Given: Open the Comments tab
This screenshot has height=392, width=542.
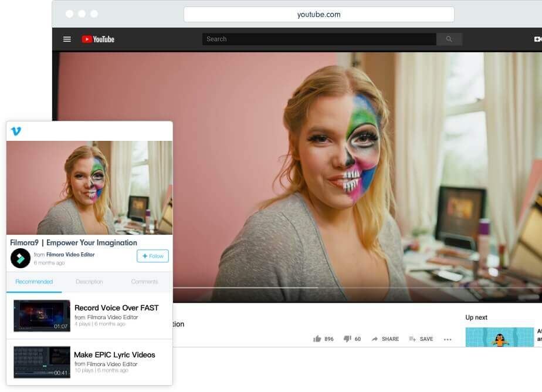Looking at the screenshot, I should [144, 282].
